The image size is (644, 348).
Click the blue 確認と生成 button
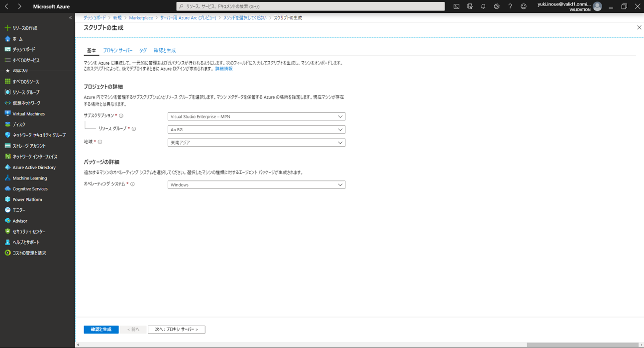[x=101, y=330]
